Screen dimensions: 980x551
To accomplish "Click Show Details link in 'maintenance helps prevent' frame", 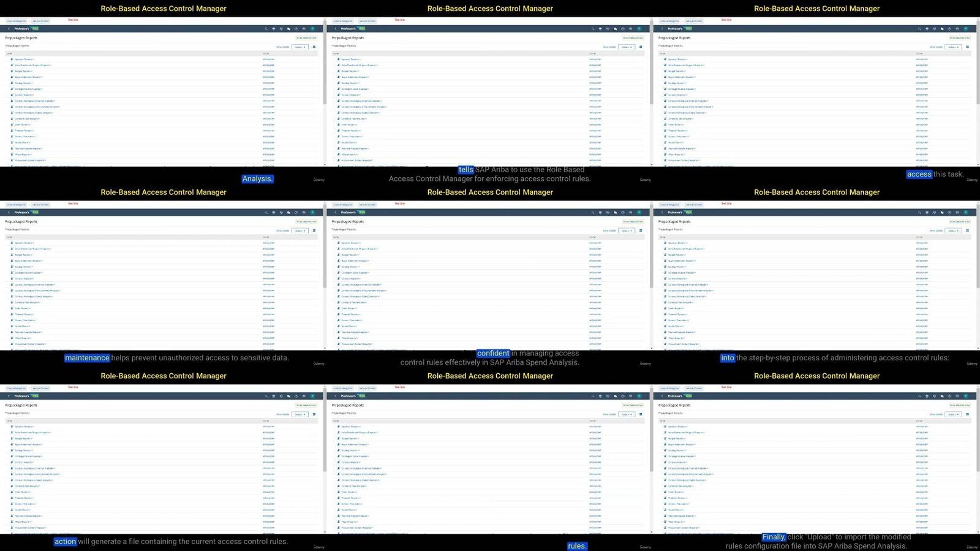I will [283, 230].
